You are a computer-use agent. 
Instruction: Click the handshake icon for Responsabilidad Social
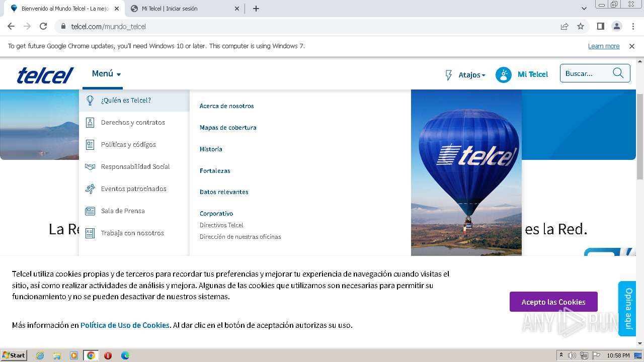(90, 167)
